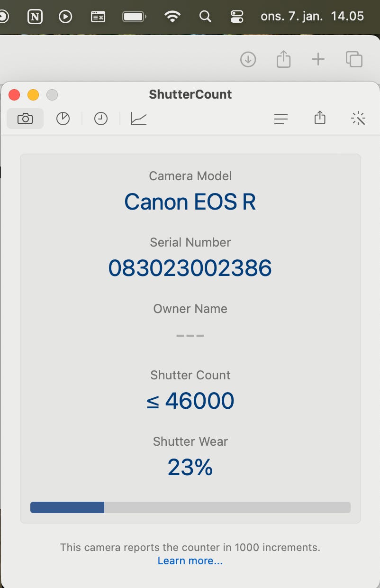Open downloads in the background window toolbar
380x588 pixels.
[x=248, y=60]
